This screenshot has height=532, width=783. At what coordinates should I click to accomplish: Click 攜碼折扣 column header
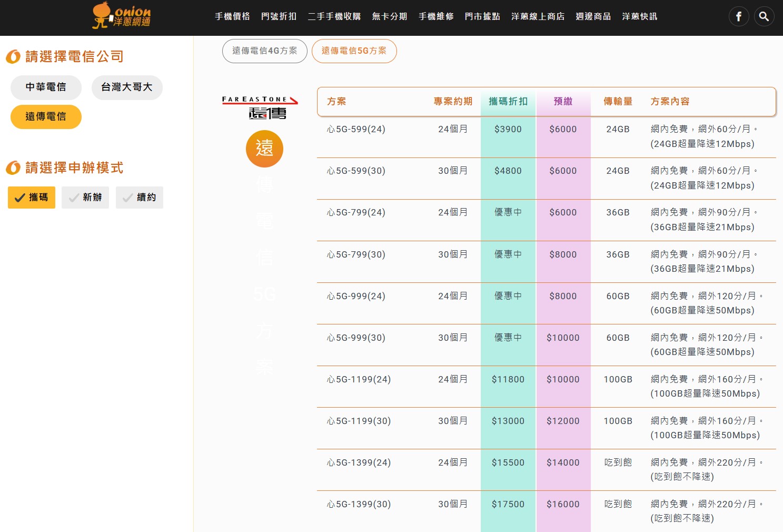(508, 102)
